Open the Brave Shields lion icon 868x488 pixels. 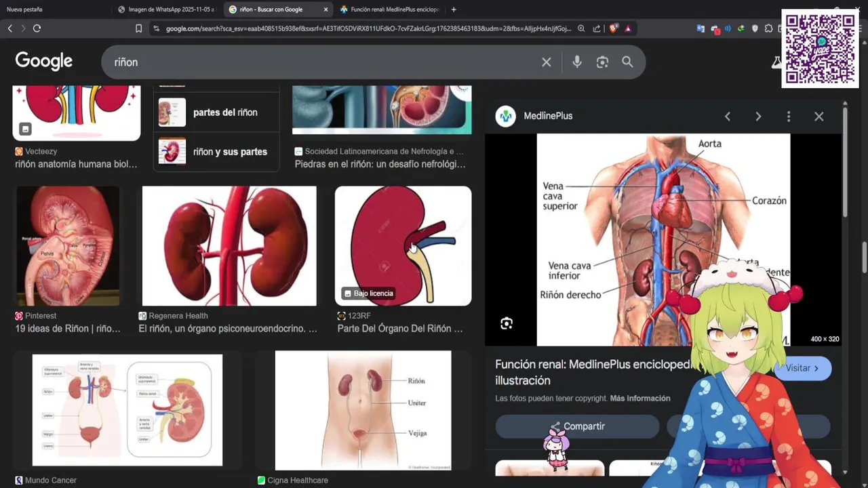pyautogui.click(x=614, y=28)
